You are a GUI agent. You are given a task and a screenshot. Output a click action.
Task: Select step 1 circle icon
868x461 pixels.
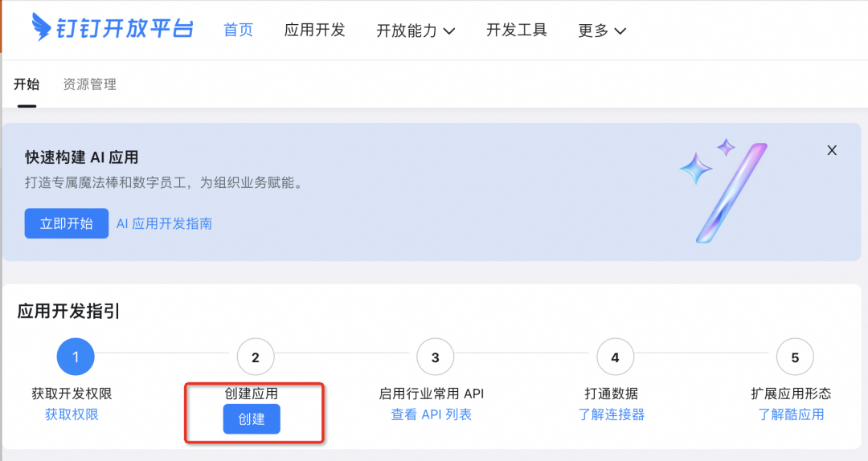pyautogui.click(x=76, y=357)
